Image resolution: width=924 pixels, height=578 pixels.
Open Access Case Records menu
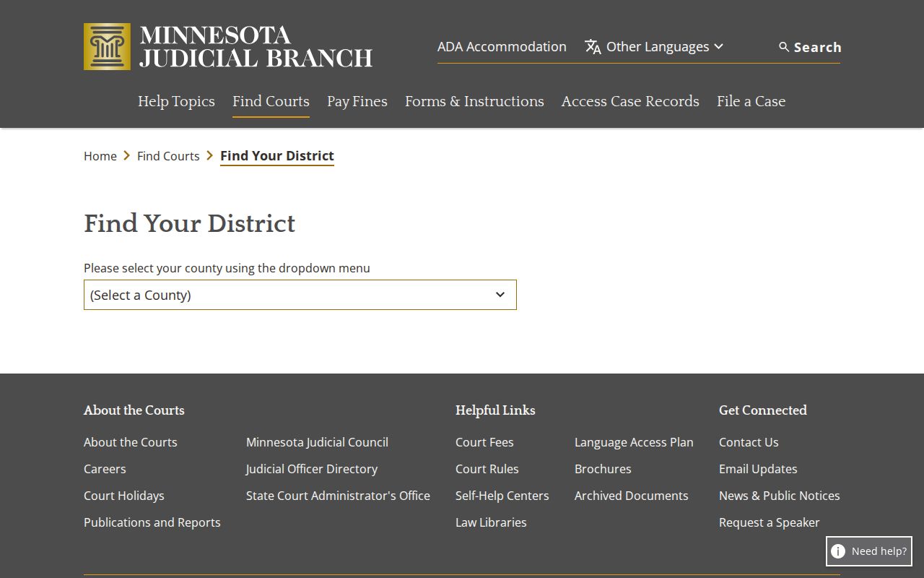pos(630,101)
